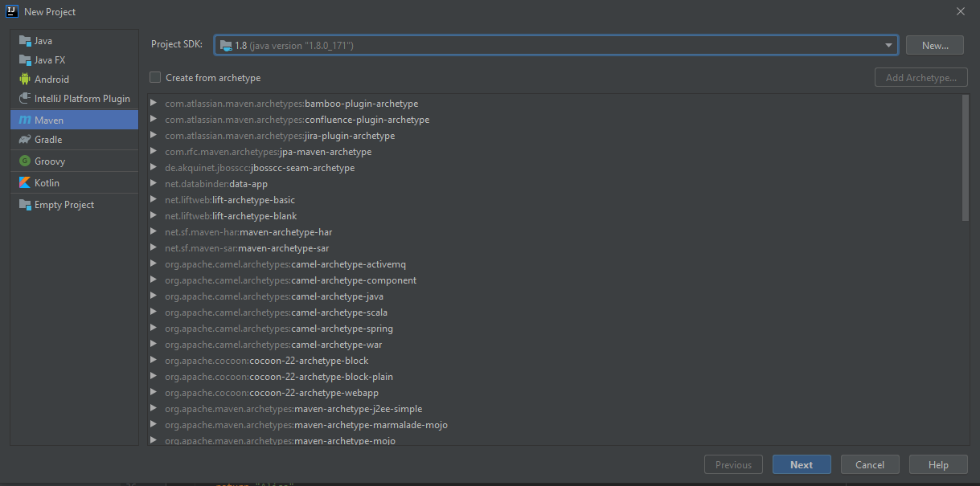This screenshot has height=486, width=980.
Task: Click the archetype list vertical scrollbar
Action: [x=966, y=157]
